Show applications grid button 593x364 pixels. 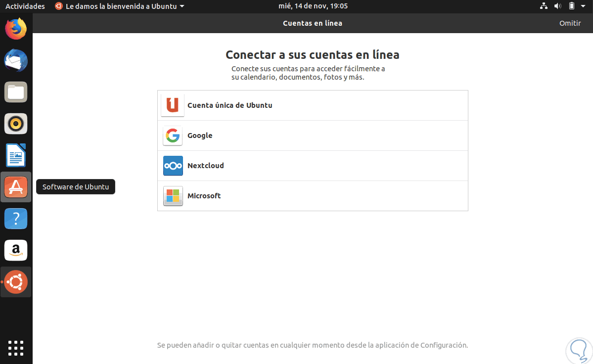pyautogui.click(x=16, y=348)
